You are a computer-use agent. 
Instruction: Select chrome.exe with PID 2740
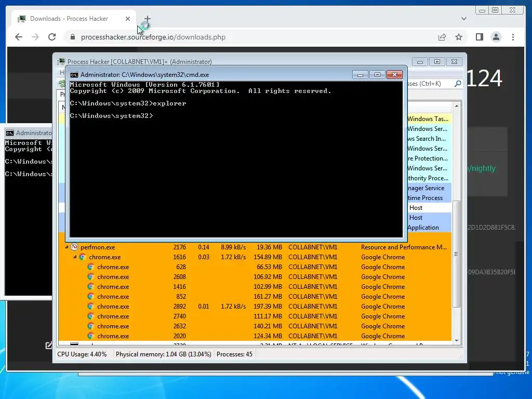(x=255, y=316)
